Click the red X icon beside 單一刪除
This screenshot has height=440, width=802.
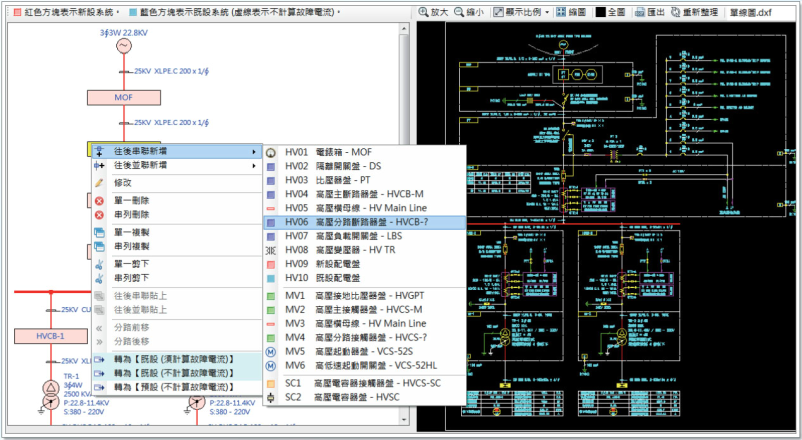click(x=99, y=201)
